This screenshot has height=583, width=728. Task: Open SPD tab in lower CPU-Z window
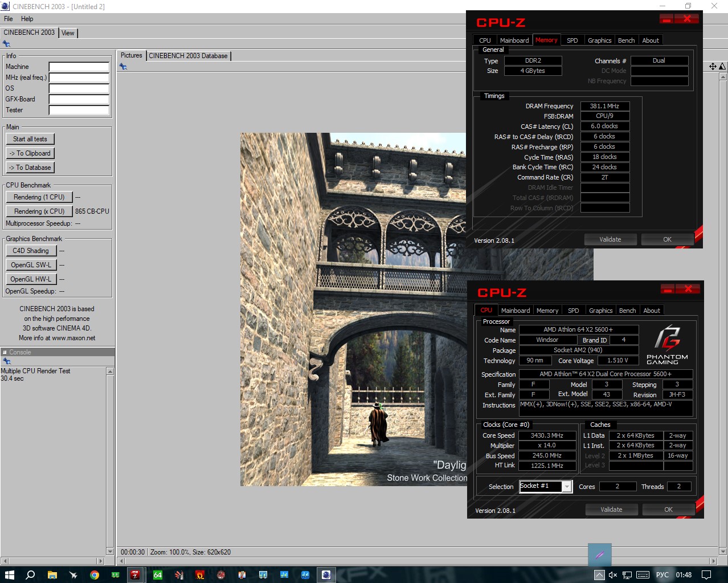574,311
